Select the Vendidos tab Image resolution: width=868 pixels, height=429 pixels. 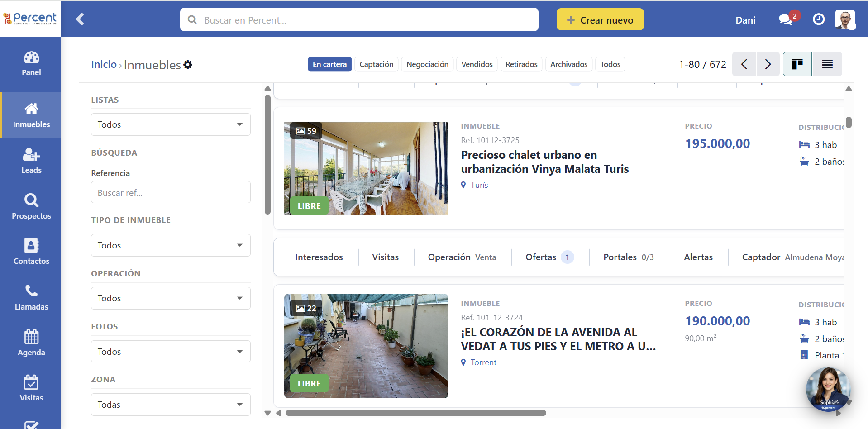(477, 64)
